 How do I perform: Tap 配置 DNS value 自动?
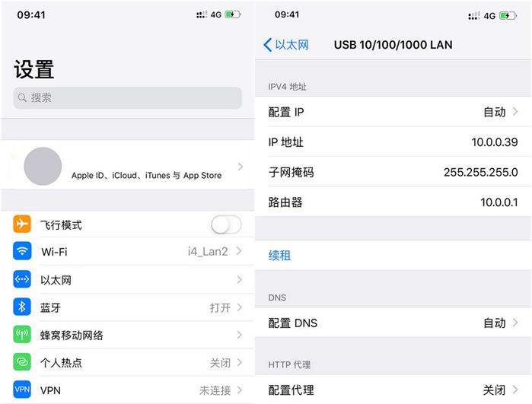coord(495,323)
